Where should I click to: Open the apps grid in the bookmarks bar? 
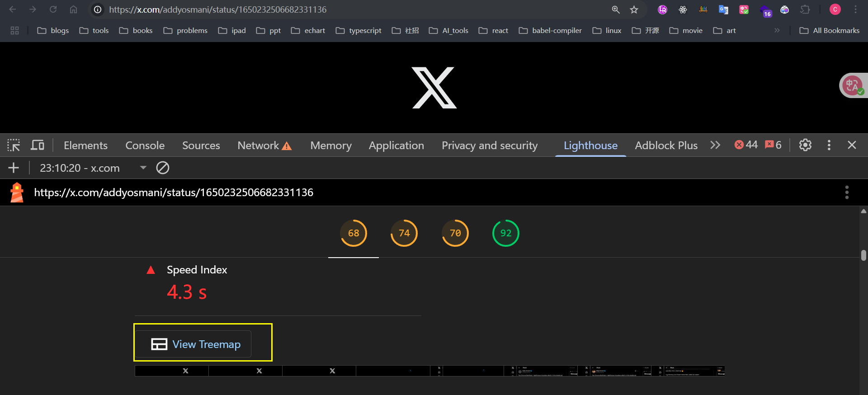coord(14,30)
